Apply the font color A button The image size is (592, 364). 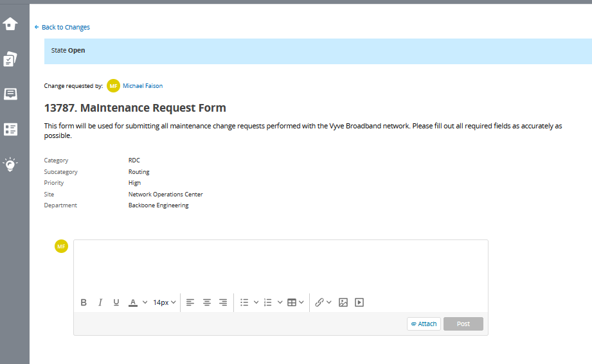[x=133, y=302]
